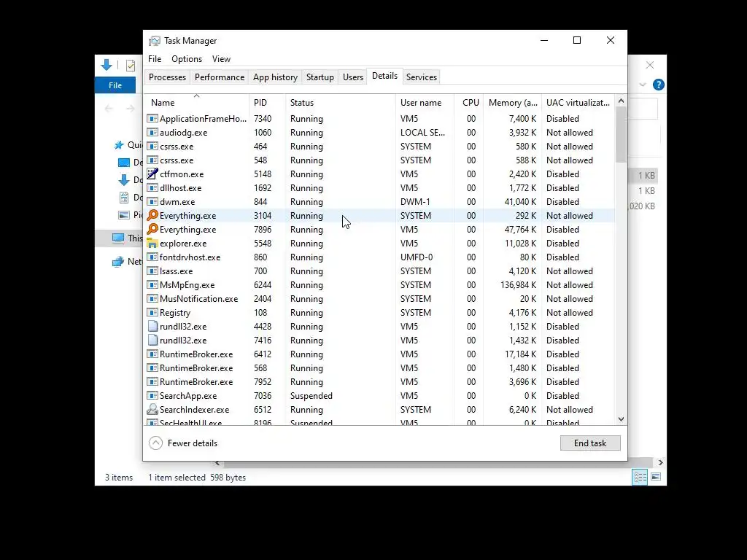
Task: Click Quick access star in Explorer
Action: [x=119, y=145]
